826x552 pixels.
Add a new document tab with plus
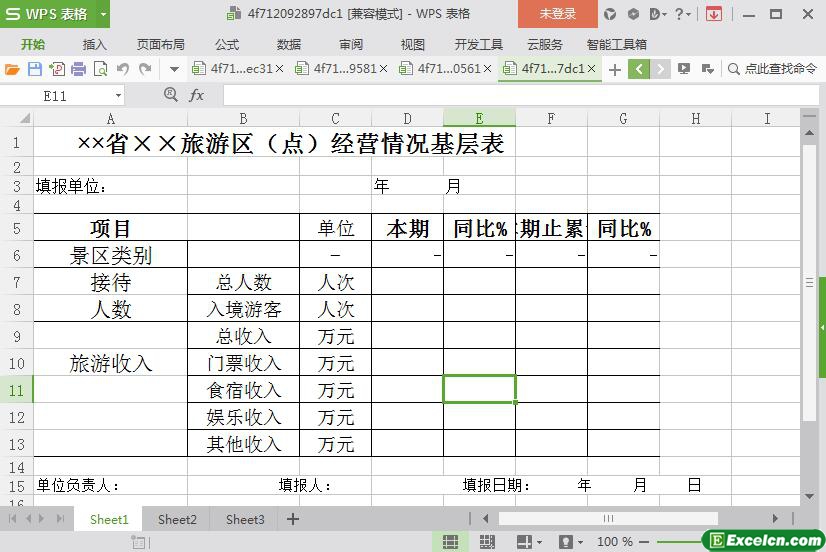click(614, 70)
